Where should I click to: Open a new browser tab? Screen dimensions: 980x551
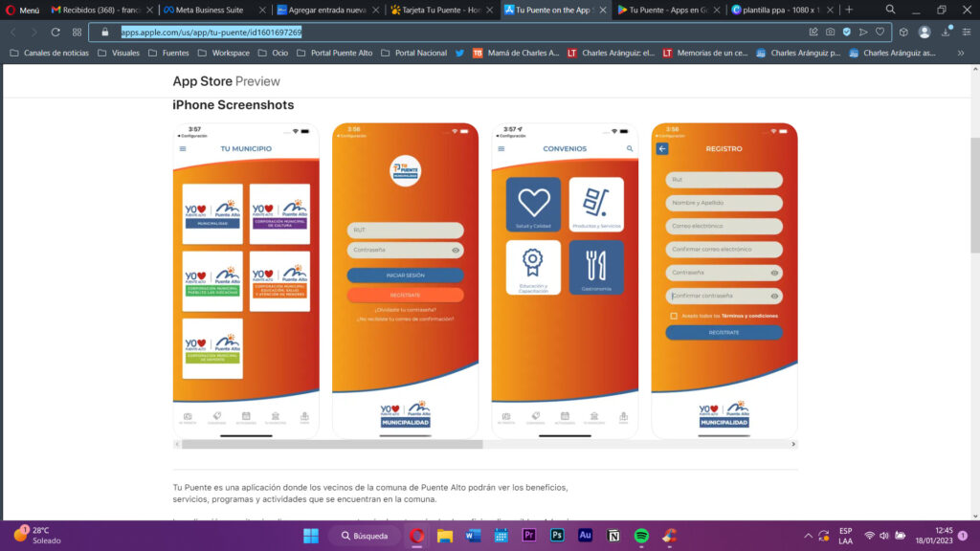tap(849, 10)
